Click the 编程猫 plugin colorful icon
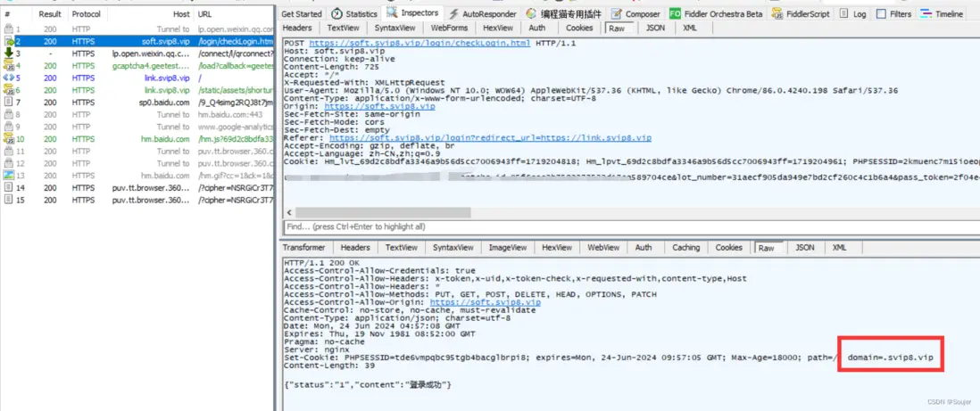980x411 pixels. point(531,13)
